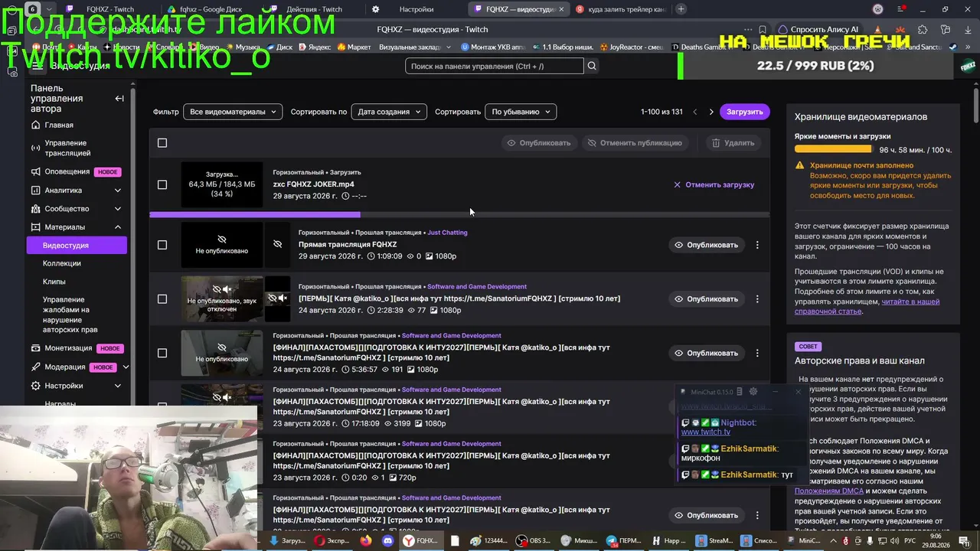This screenshot has width=980, height=551.
Task: Click the Управление трансляцией broadcast icon
Action: pos(36,148)
